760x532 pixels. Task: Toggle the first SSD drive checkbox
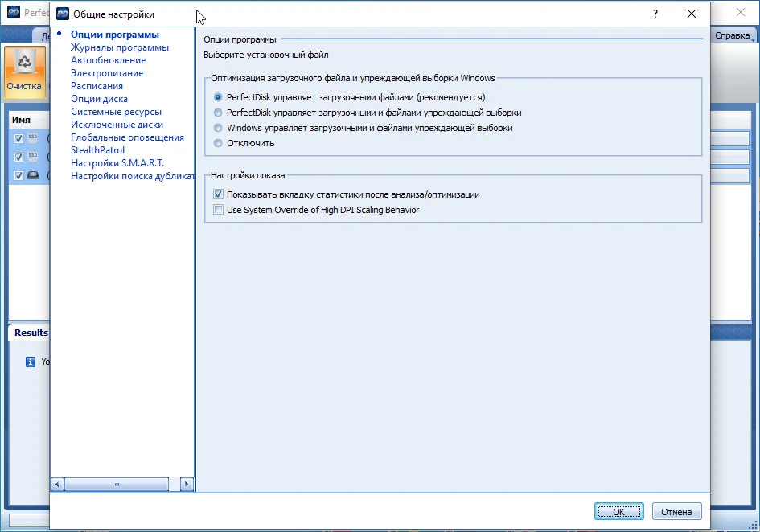[x=18, y=138]
